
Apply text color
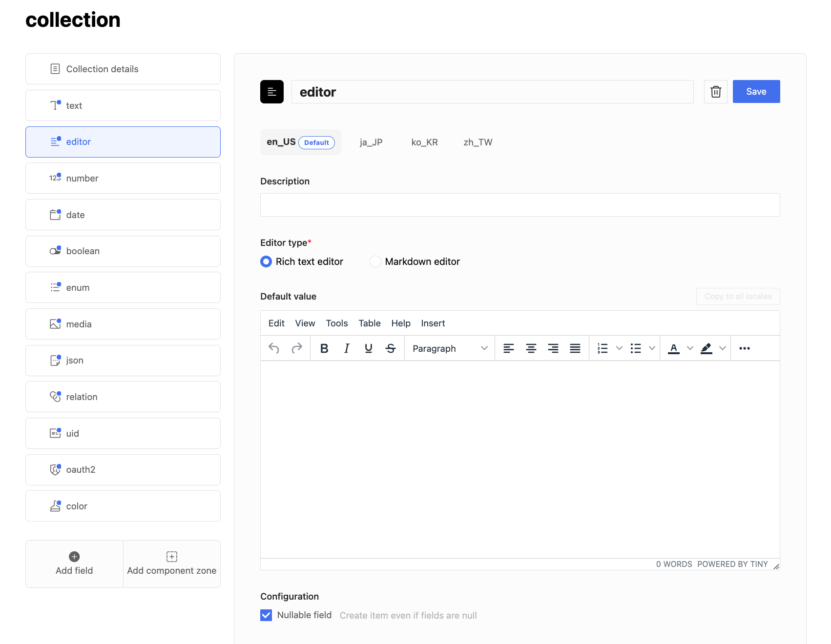[x=674, y=348]
